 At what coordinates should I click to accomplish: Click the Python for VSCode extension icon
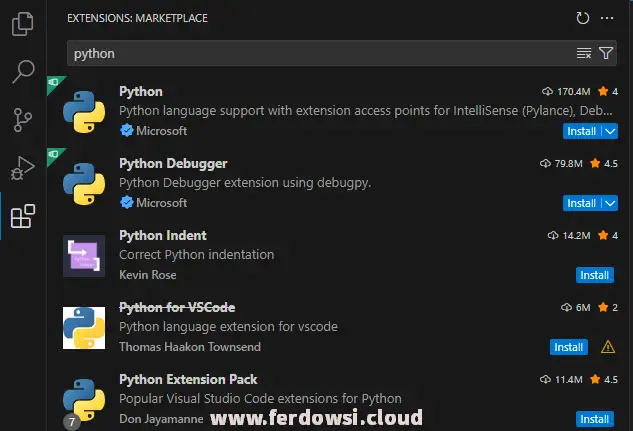point(84,328)
